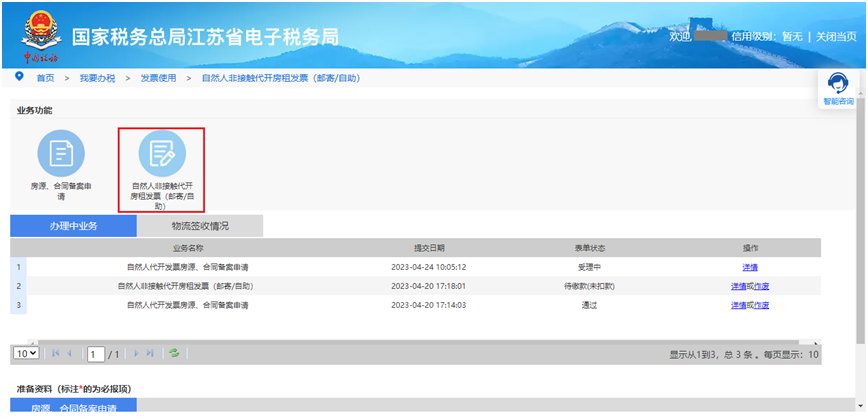Go to the next page arrow
Viewport: 868px width, 420px height.
[136, 353]
